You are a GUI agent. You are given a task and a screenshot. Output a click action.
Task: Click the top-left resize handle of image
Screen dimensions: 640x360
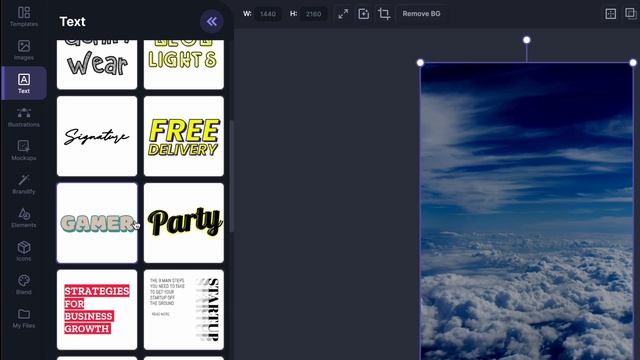click(x=420, y=62)
